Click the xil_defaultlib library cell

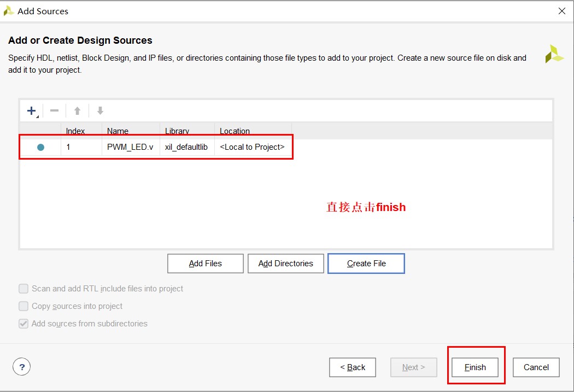click(186, 147)
